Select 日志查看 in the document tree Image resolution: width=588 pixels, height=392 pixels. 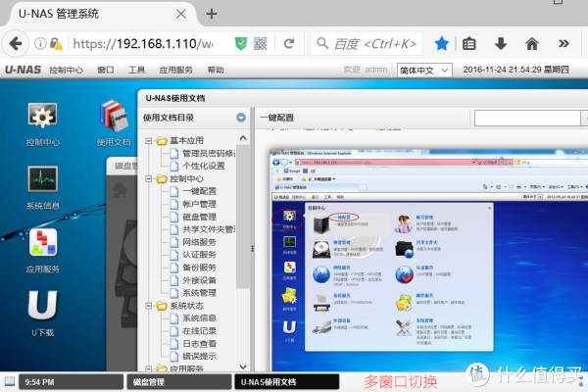click(x=200, y=344)
